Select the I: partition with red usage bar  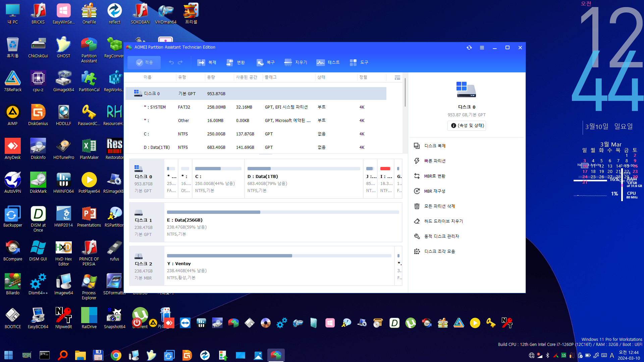[386, 179]
